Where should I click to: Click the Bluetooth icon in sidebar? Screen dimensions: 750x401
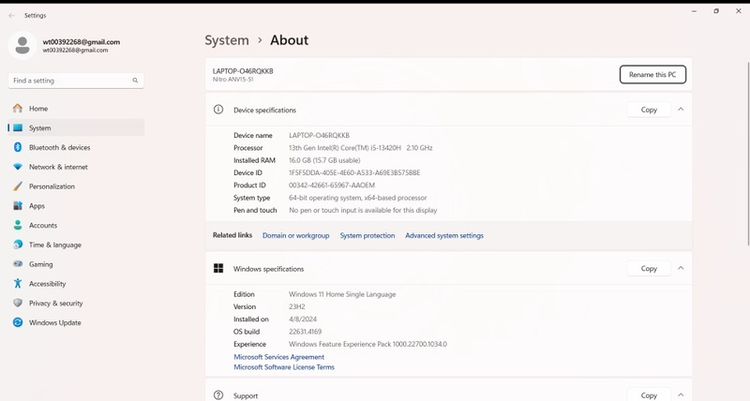[18, 147]
